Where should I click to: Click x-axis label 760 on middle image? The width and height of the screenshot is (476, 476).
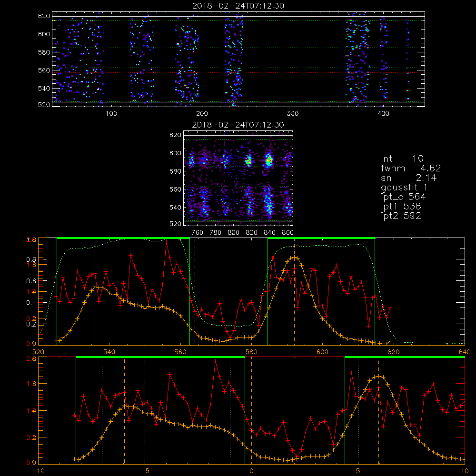click(x=198, y=233)
